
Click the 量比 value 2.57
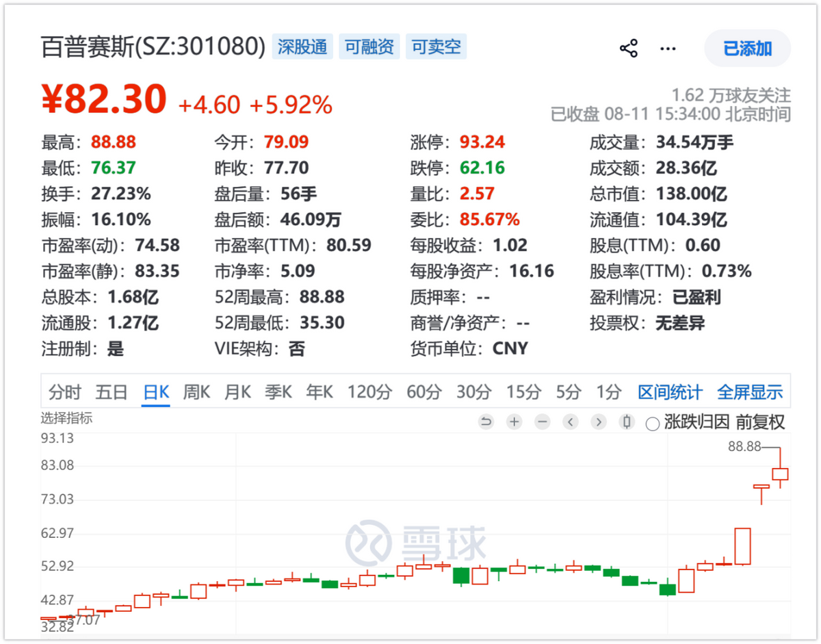coord(477,194)
